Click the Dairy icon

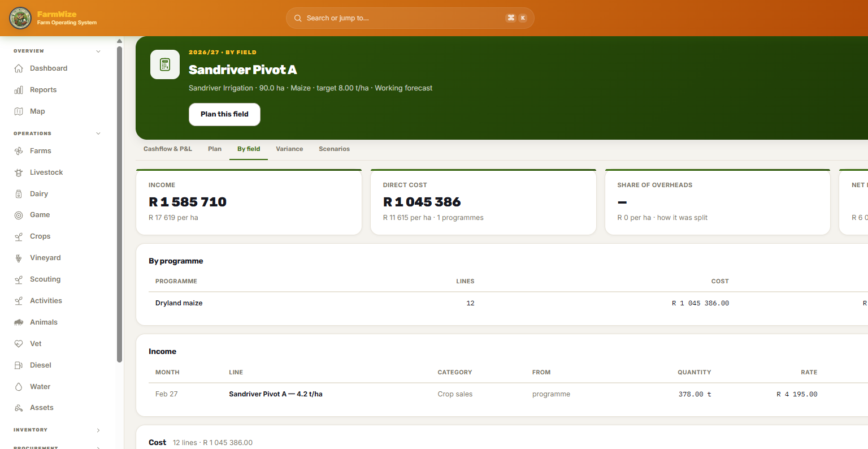[19, 194]
